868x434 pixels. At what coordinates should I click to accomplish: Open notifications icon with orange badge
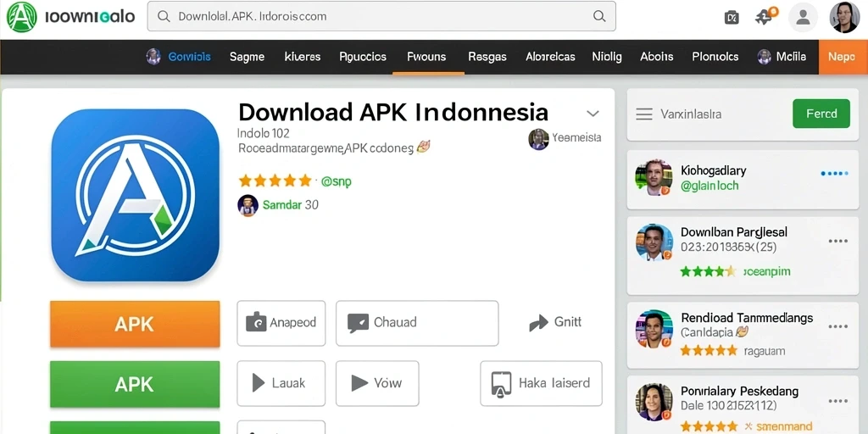pyautogui.click(x=765, y=16)
